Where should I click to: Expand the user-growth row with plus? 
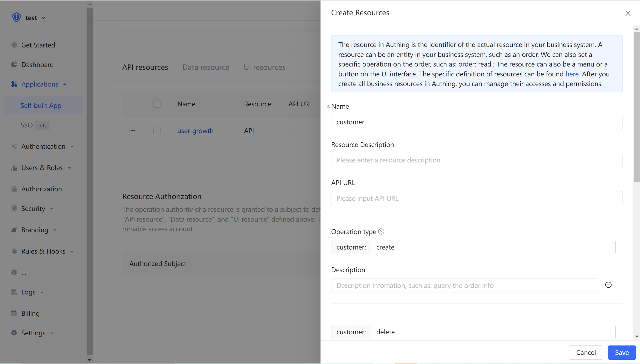coord(133,131)
